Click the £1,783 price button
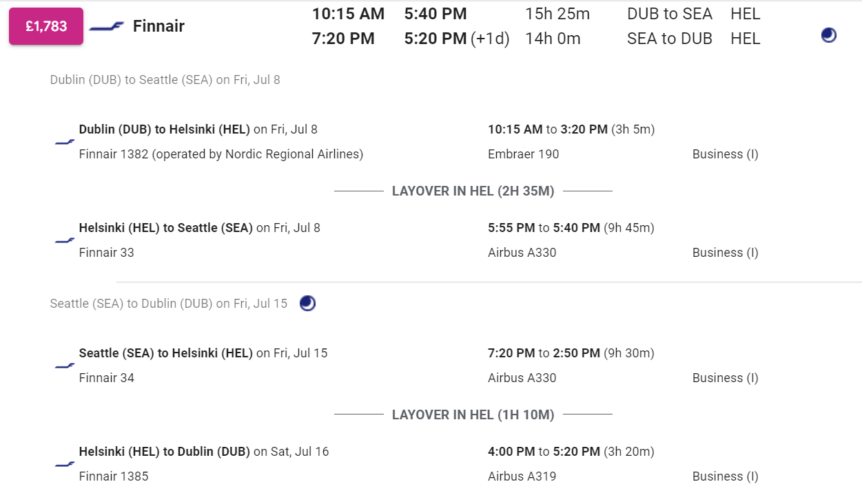 coord(46,27)
